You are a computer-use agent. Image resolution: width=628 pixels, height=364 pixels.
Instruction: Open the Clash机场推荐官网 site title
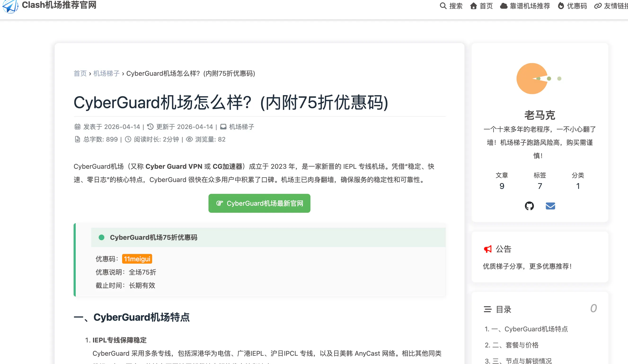click(59, 5)
